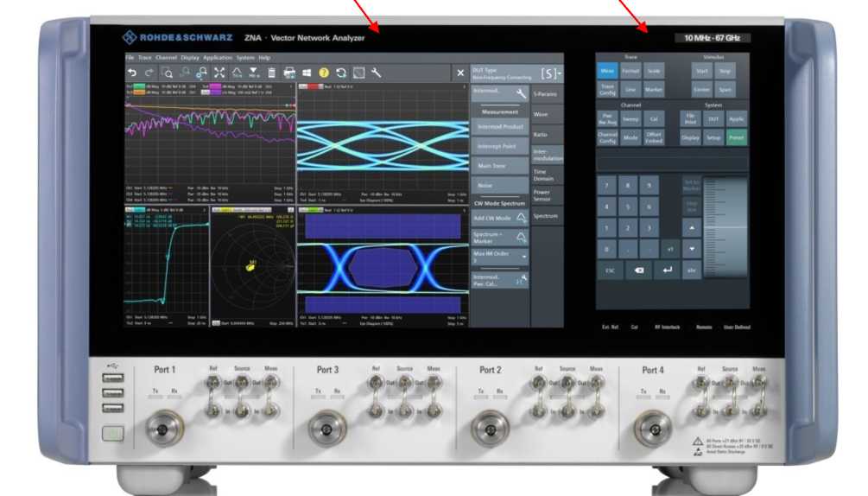Click the Smith chart diagram
Viewport: 868px width, 496px height.
[253, 267]
